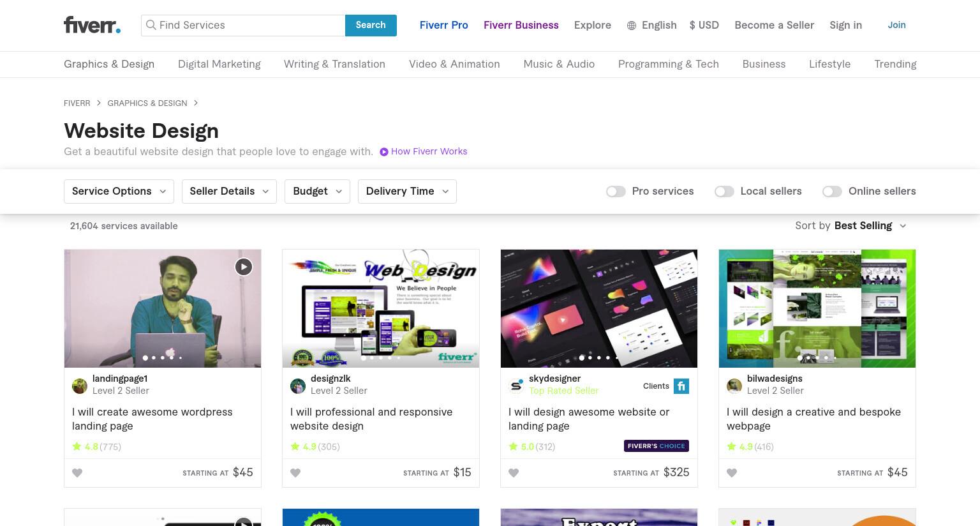Open the Sort by Best Selling dropdown
The width and height of the screenshot is (980, 526).
(850, 226)
